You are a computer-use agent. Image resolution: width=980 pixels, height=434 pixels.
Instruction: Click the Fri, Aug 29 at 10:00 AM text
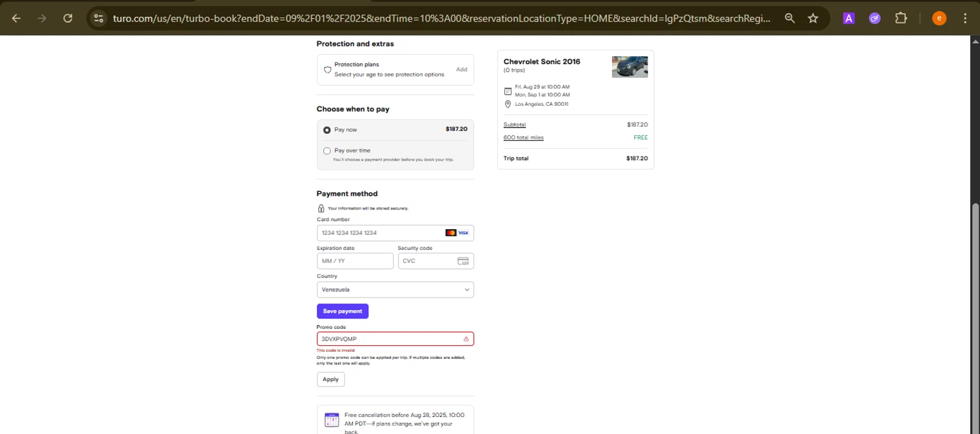pyautogui.click(x=542, y=87)
